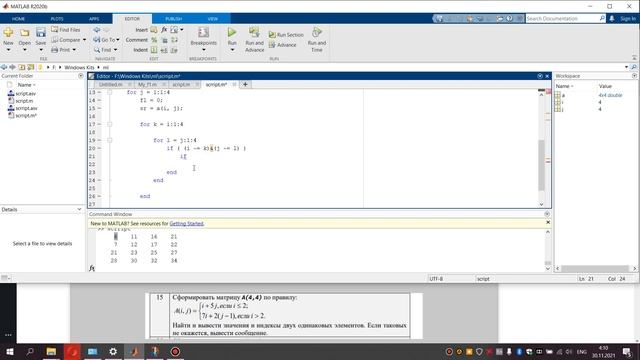Switch to the PLOTS ribbon tab
The image size is (640, 360).
click(x=57, y=19)
